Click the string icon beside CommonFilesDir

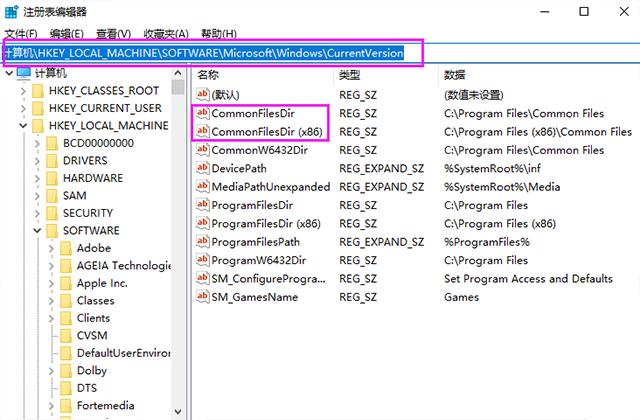click(x=202, y=113)
